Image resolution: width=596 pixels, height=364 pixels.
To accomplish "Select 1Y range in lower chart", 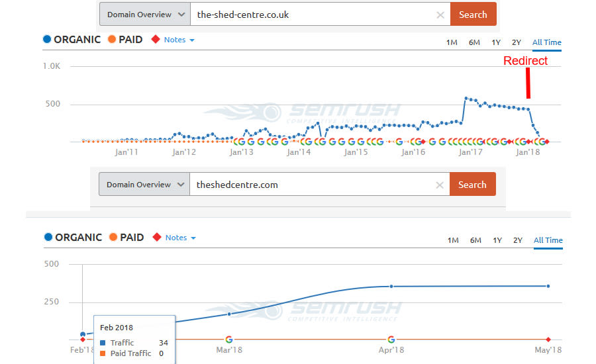I will (497, 240).
